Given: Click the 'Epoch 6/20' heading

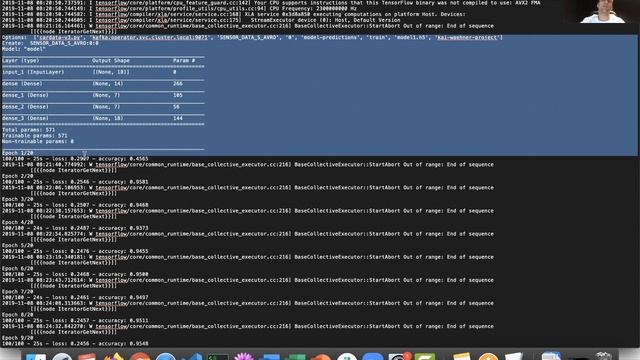Looking at the screenshot, I should (18, 269).
